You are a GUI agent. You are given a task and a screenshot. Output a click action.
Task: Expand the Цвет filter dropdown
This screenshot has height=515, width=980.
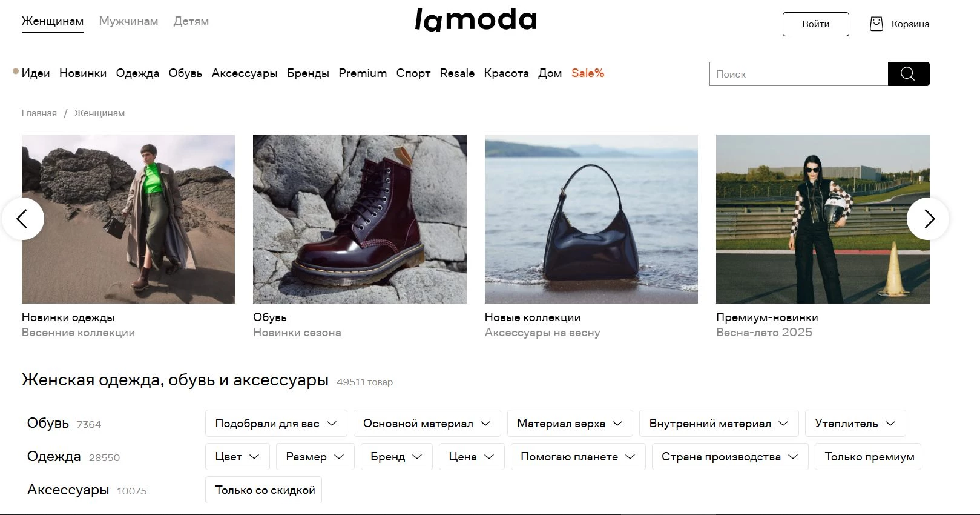(x=237, y=457)
